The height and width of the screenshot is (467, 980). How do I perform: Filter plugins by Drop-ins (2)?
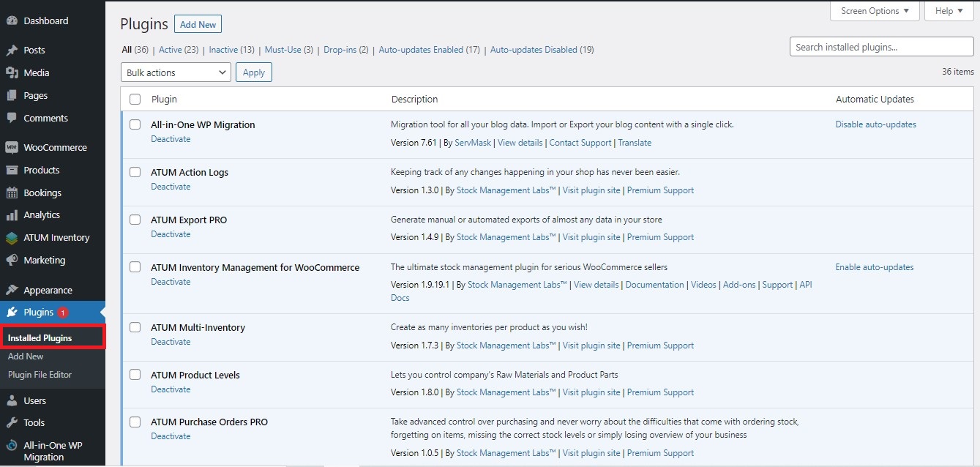click(345, 50)
